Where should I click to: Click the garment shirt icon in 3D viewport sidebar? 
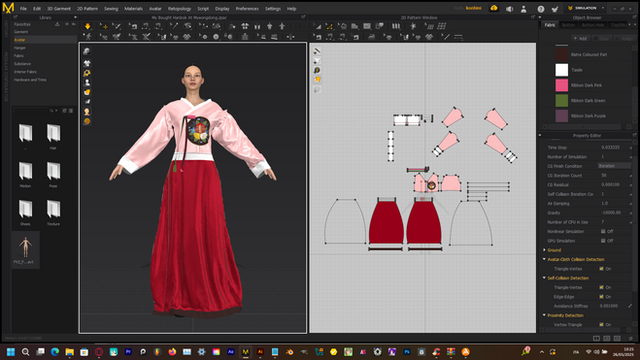click(x=87, y=63)
